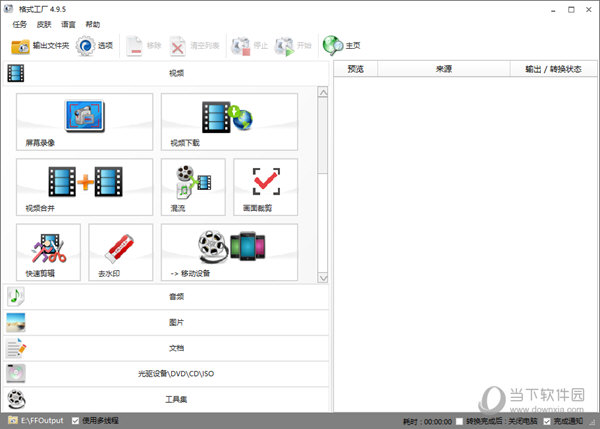Click the film reel 工具集 icon

[16, 399]
